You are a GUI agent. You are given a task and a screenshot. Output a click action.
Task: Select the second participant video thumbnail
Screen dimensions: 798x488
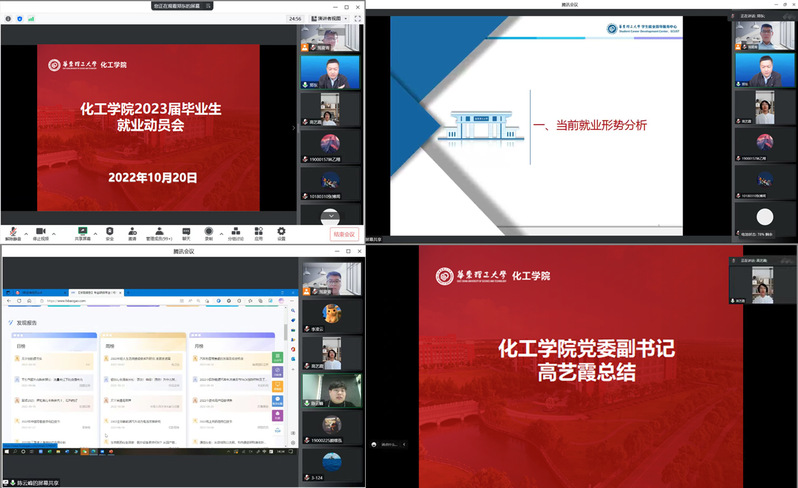click(x=330, y=71)
